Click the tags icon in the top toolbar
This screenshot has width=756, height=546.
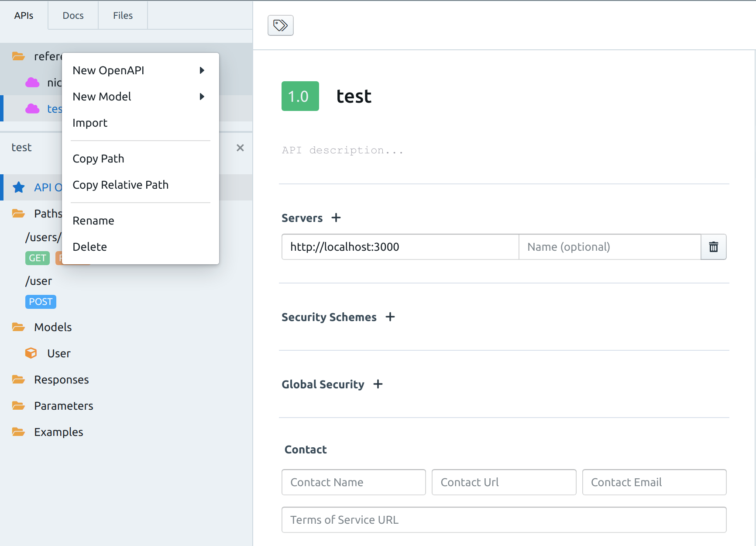pos(280,25)
